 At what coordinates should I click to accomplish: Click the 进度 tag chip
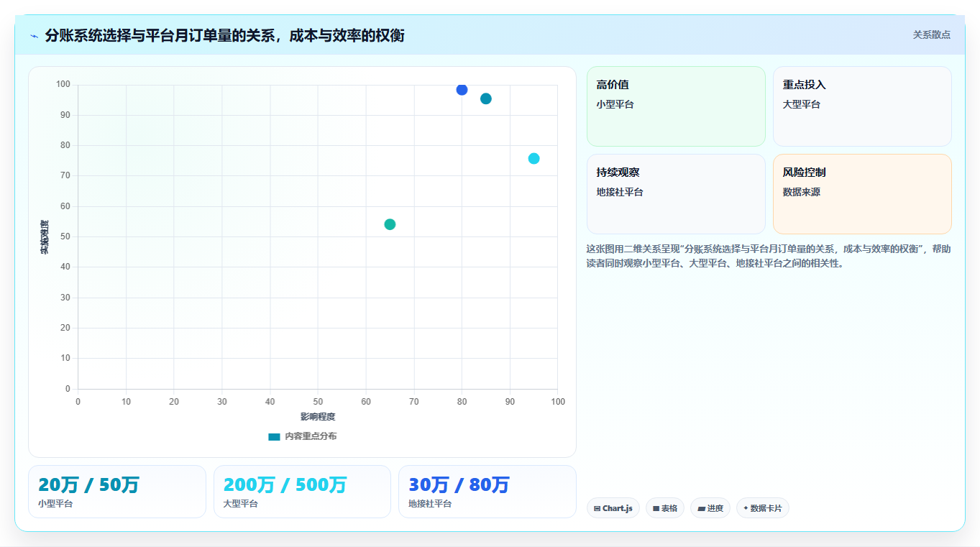pos(710,508)
